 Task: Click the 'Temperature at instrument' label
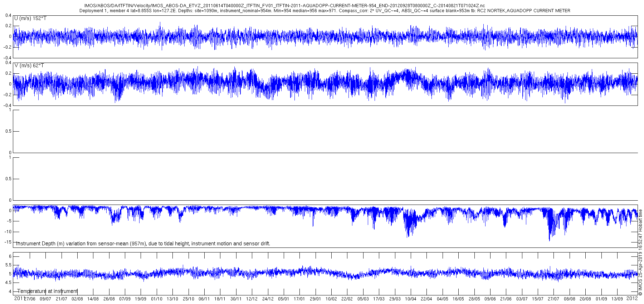pos(47,291)
